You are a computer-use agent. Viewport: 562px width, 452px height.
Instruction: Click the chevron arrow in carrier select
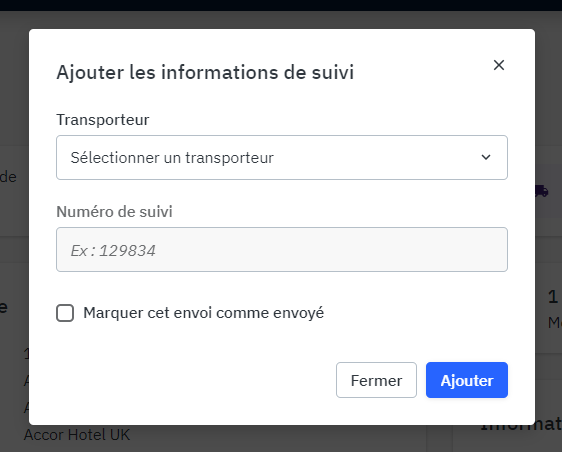tap(486, 157)
